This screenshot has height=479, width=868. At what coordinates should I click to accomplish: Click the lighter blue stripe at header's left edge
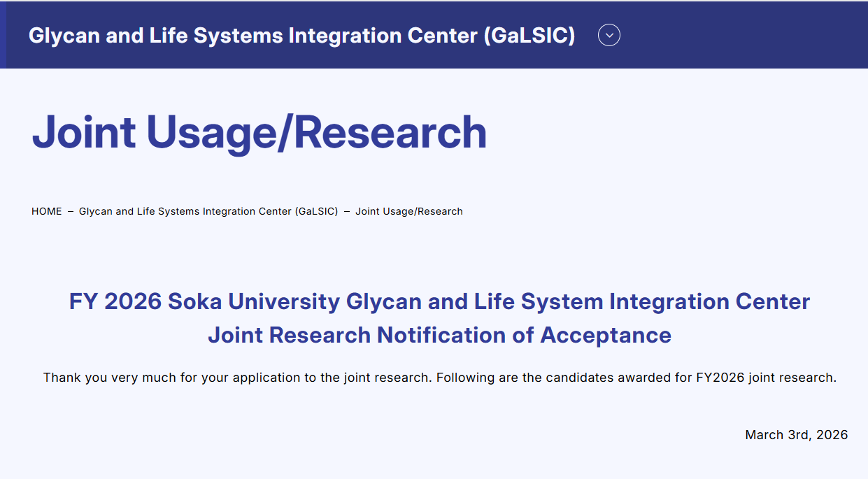click(3, 35)
